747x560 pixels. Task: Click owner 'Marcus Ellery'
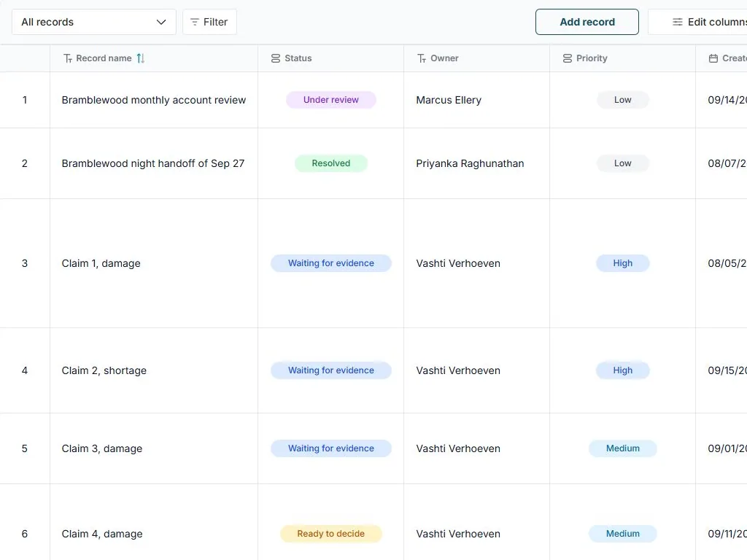coord(449,100)
